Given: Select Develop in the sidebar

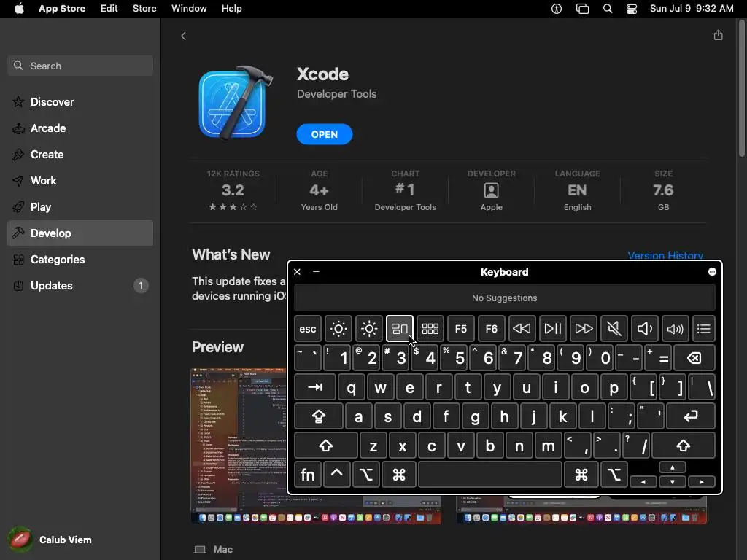Looking at the screenshot, I should click(x=80, y=233).
